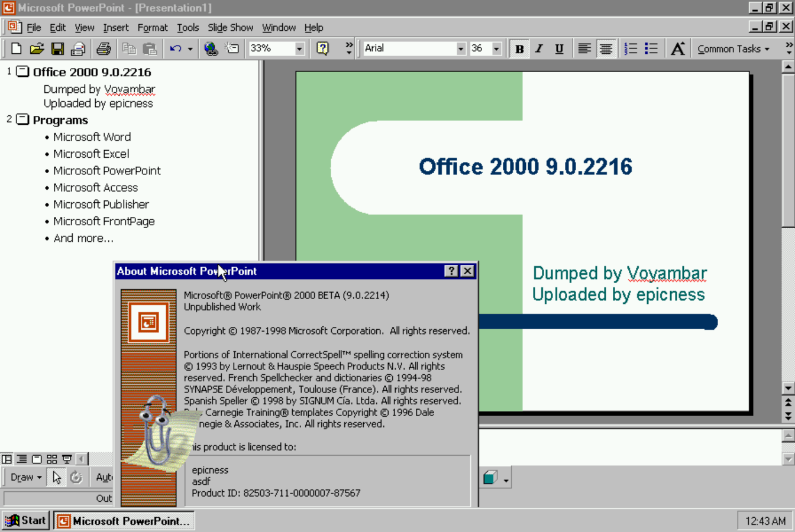795x532 pixels.
Task: Click the Windows Start button
Action: pos(25,520)
